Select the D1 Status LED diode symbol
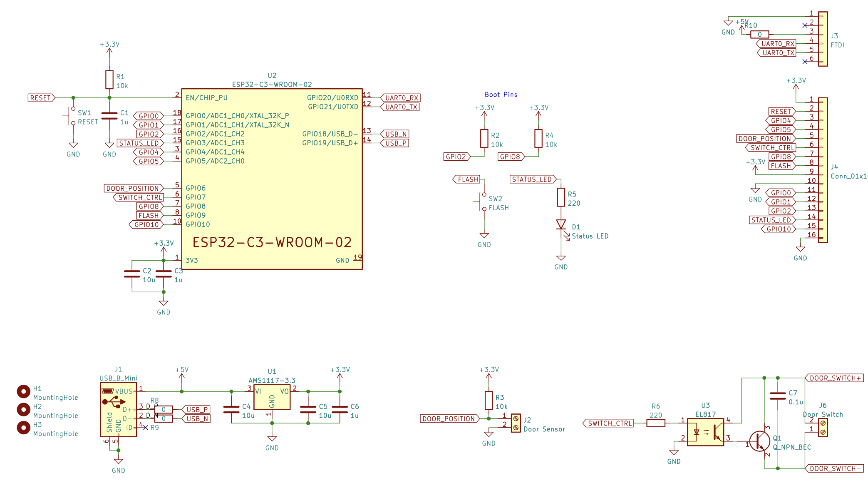868x488 pixels. [561, 225]
